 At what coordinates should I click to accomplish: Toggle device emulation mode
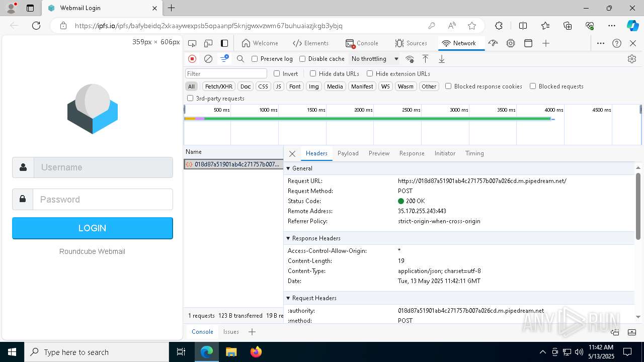click(x=208, y=43)
